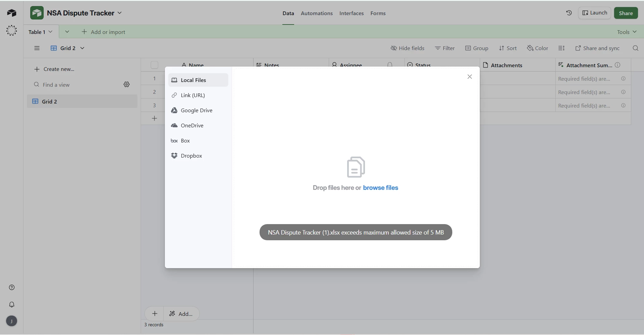The width and height of the screenshot is (644, 335).
Task: Open the Omni AI assistant circle icon
Action: click(11, 30)
